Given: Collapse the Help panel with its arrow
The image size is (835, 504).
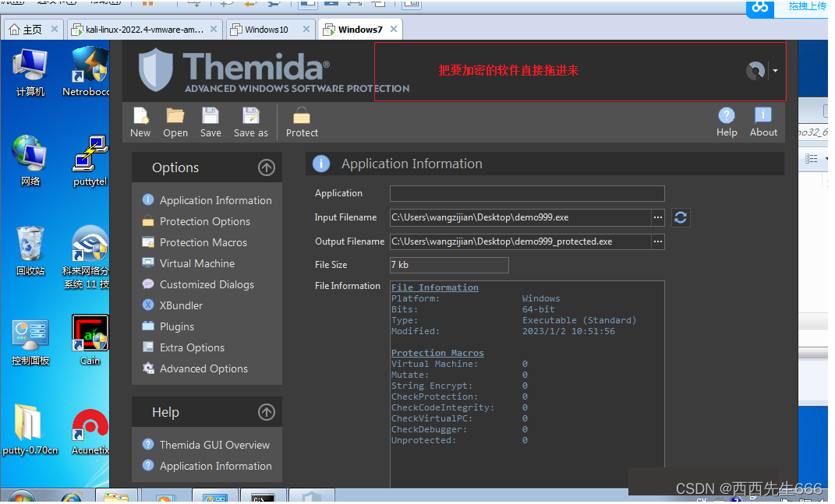Looking at the screenshot, I should 267,412.
